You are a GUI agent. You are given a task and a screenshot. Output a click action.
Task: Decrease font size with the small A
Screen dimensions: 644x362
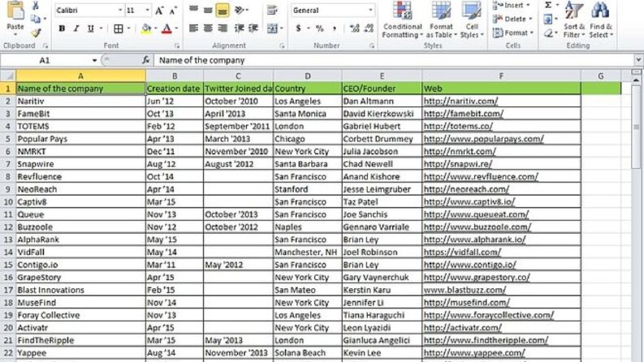pos(173,11)
